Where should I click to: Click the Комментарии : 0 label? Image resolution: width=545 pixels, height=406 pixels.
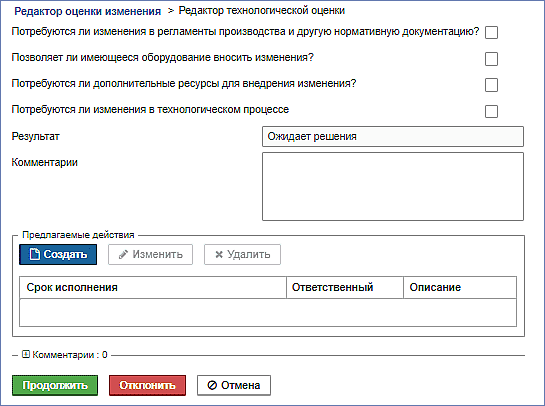(x=70, y=355)
